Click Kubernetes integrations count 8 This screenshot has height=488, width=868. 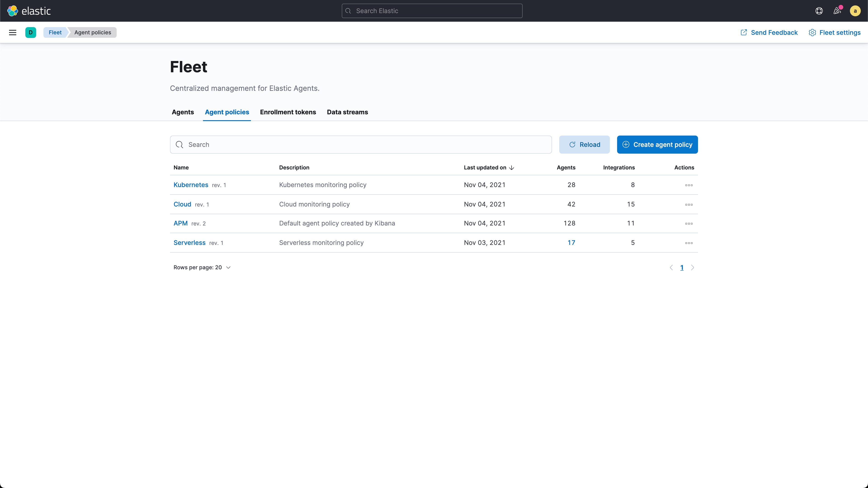point(633,185)
